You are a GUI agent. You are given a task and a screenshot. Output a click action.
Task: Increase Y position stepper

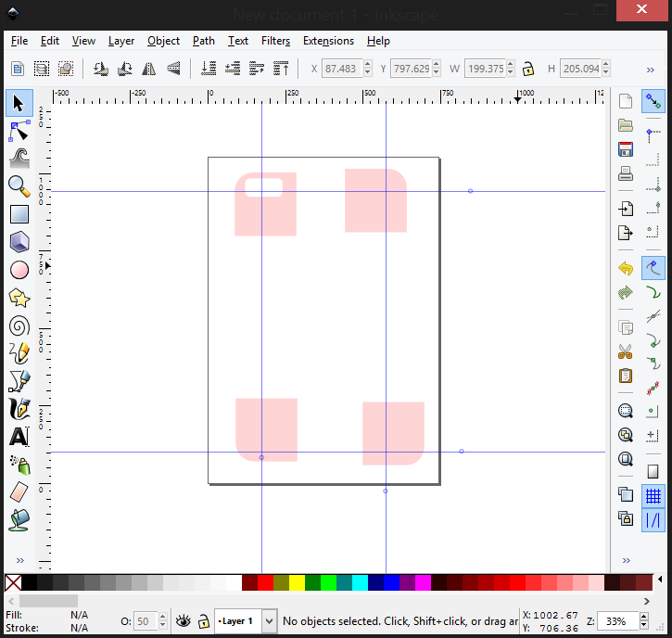[437, 64]
